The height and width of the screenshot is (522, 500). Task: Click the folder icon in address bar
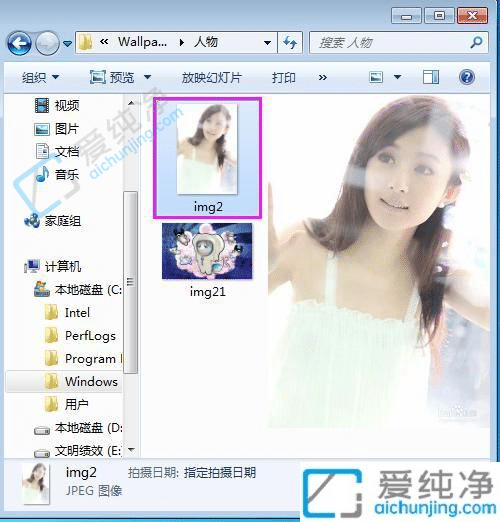pyautogui.click(x=86, y=42)
